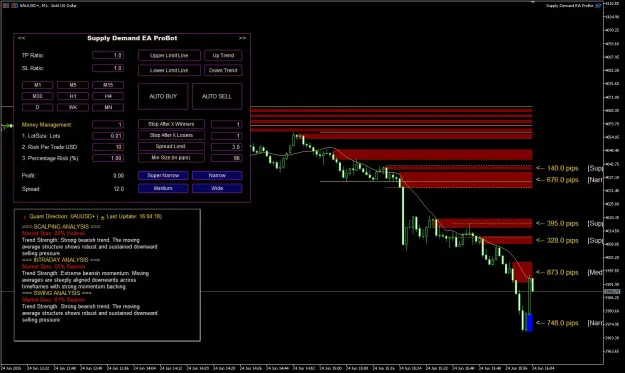Viewport: 625px width, 373px height.
Task: Toggle the M30 timeframe button
Action: [x=37, y=96]
